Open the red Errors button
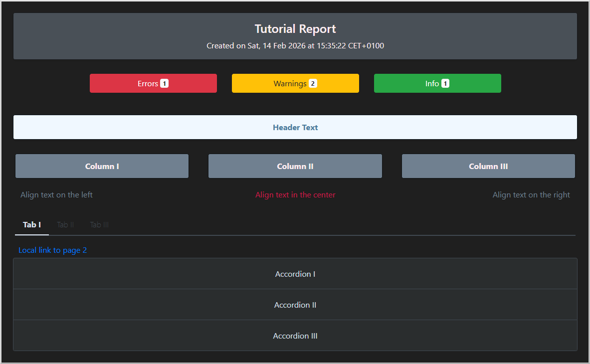Screen dimensions: 590x364 coord(153,83)
